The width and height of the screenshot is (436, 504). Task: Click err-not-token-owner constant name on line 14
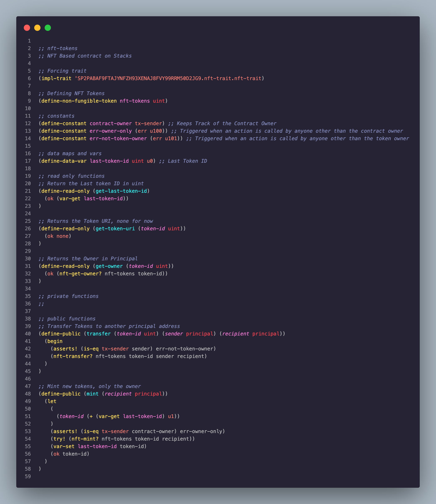[118, 139]
